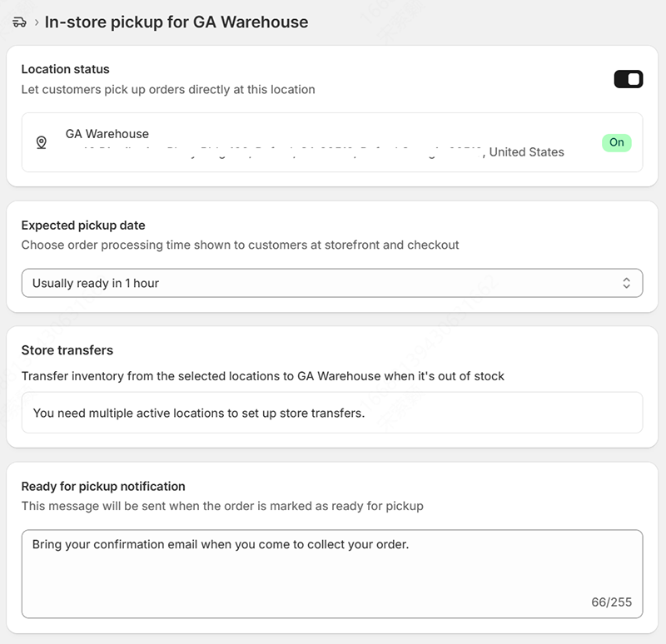This screenshot has height=644, width=666.
Task: Click the GA Warehouse location name
Action: tap(107, 134)
